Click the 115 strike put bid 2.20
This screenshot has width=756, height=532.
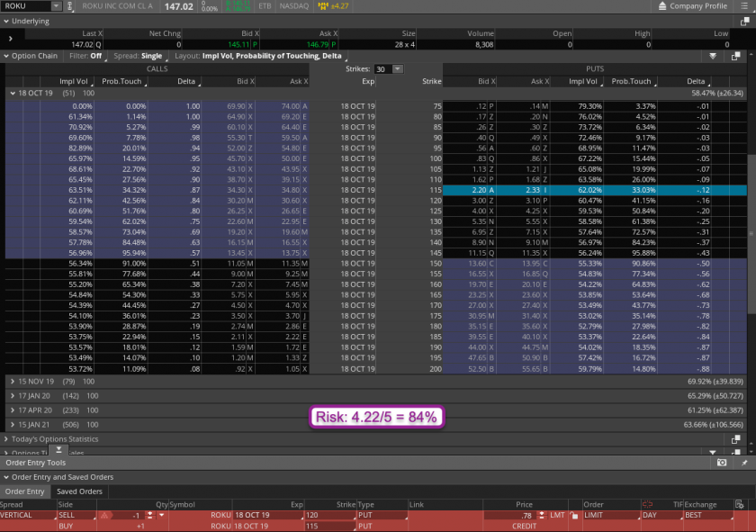(479, 190)
